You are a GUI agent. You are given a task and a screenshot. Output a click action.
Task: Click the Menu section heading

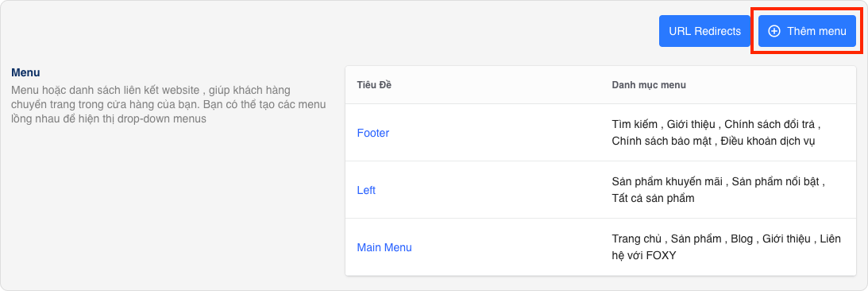click(25, 72)
